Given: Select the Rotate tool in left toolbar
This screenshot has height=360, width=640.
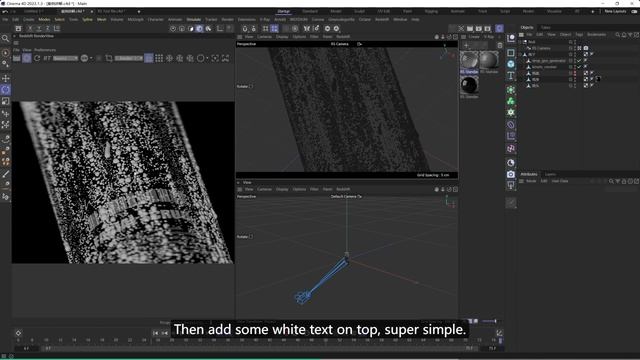Looking at the screenshot, I should pyautogui.click(x=6, y=90).
